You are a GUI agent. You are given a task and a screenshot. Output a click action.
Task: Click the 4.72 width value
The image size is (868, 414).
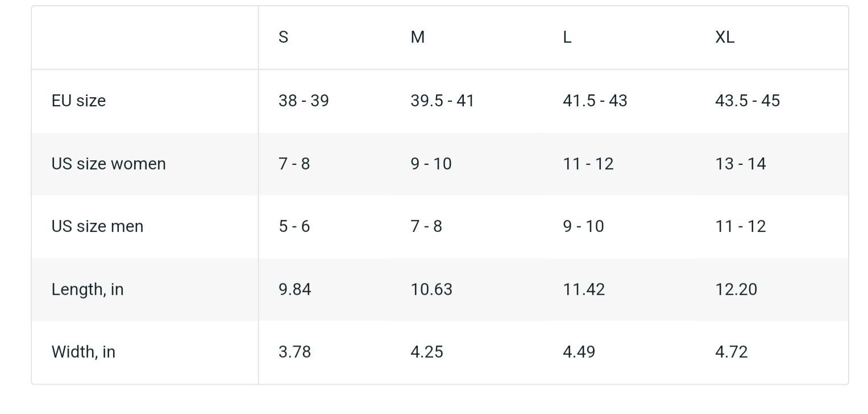point(731,352)
